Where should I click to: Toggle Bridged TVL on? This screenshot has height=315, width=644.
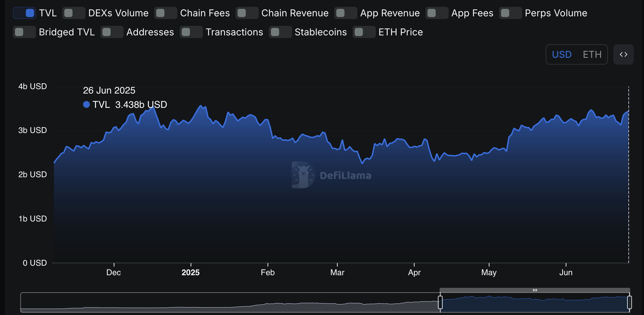coord(25,32)
